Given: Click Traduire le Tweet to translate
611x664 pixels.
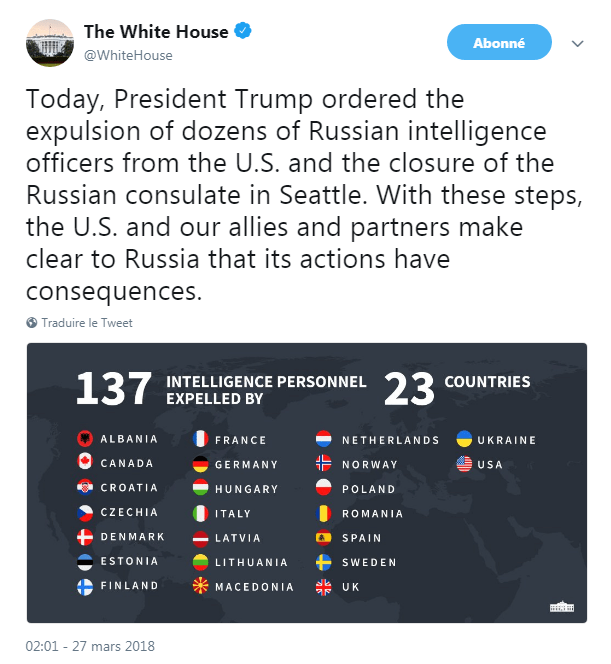Looking at the screenshot, I should coord(87,323).
